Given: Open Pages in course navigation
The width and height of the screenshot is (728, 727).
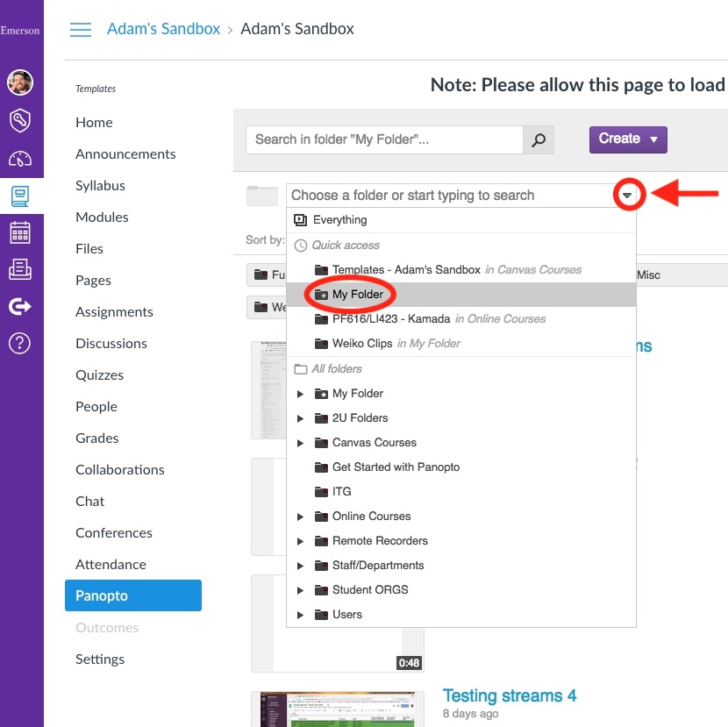Looking at the screenshot, I should coord(93,281).
